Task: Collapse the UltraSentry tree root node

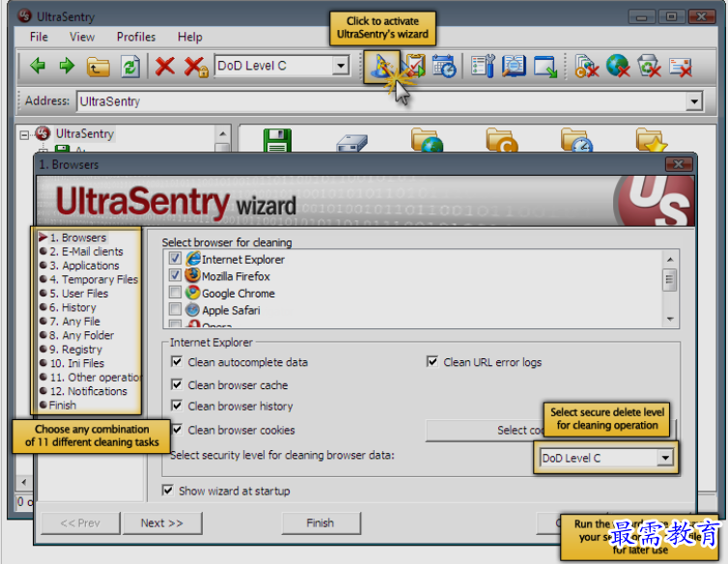Action: (x=24, y=135)
